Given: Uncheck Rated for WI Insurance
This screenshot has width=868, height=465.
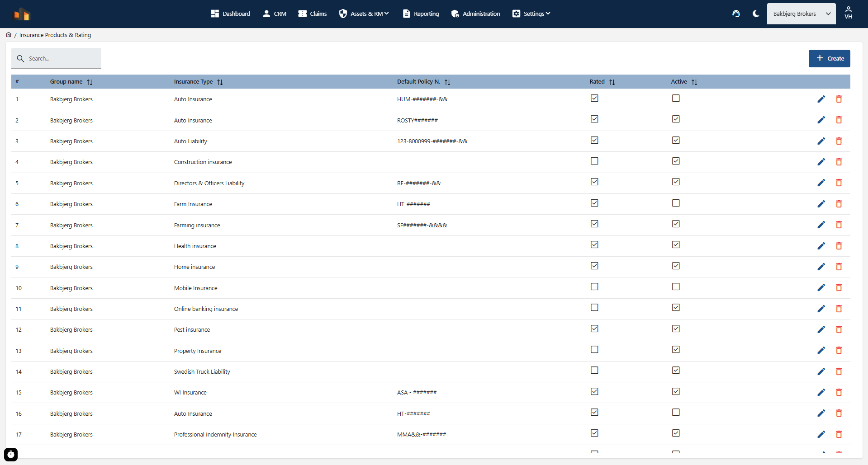Looking at the screenshot, I should [594, 391].
